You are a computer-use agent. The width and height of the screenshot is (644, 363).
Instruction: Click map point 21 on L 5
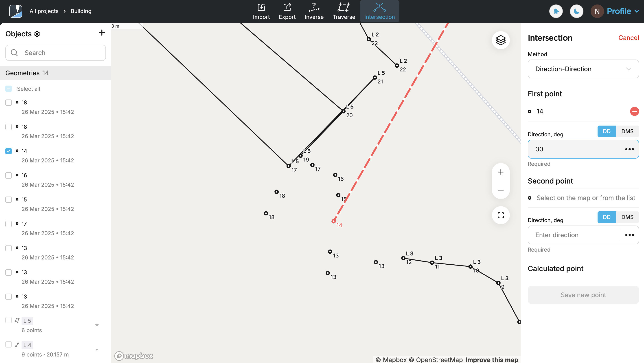[x=375, y=77]
